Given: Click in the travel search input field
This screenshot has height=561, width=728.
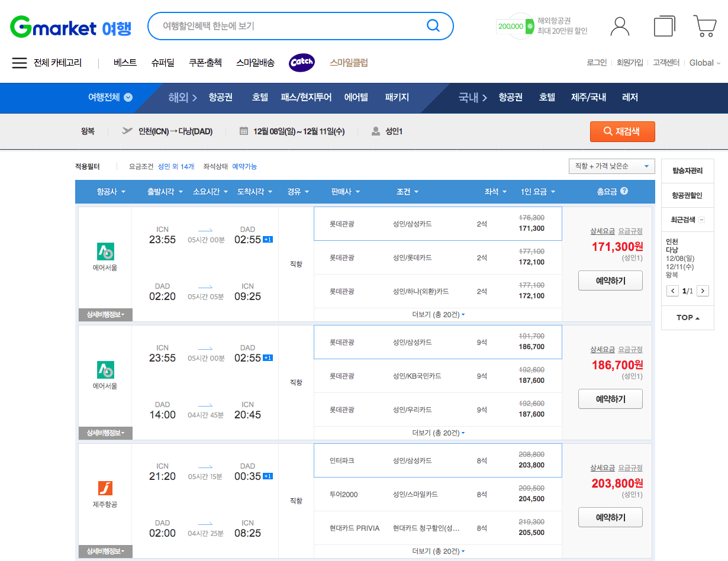Looking at the screenshot, I should pos(290,26).
